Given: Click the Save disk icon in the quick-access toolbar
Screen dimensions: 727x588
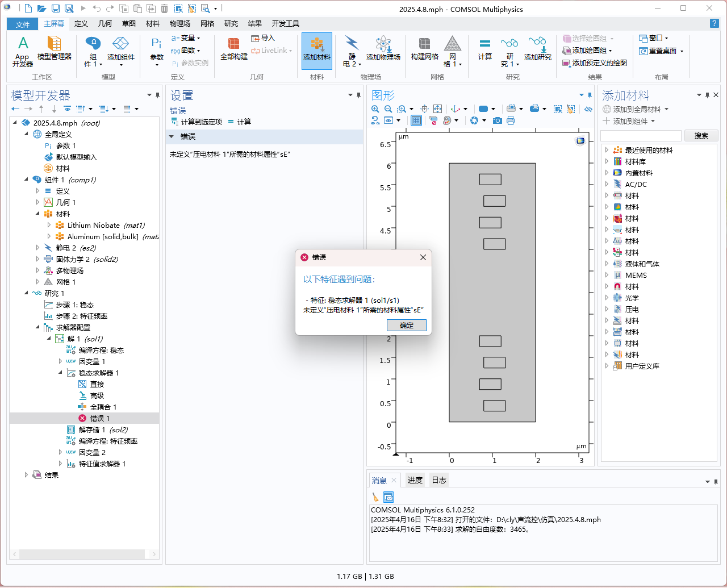Looking at the screenshot, I should pos(56,9).
